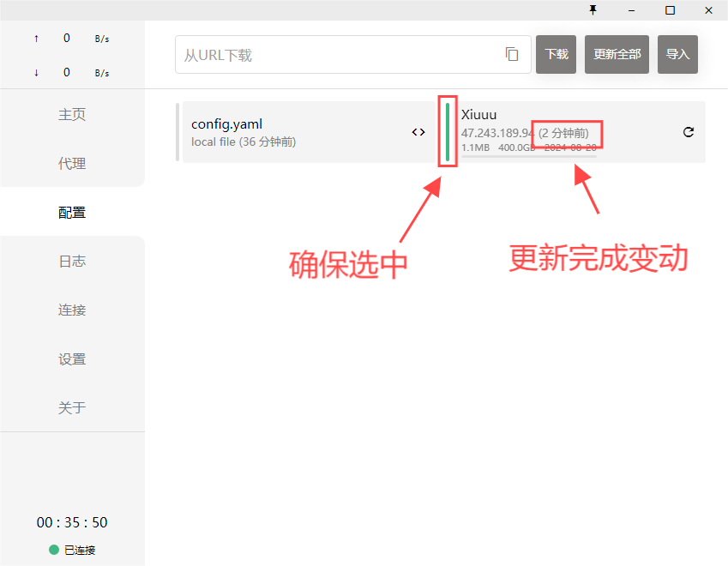Select the 配置 sidebar tab

point(72,213)
